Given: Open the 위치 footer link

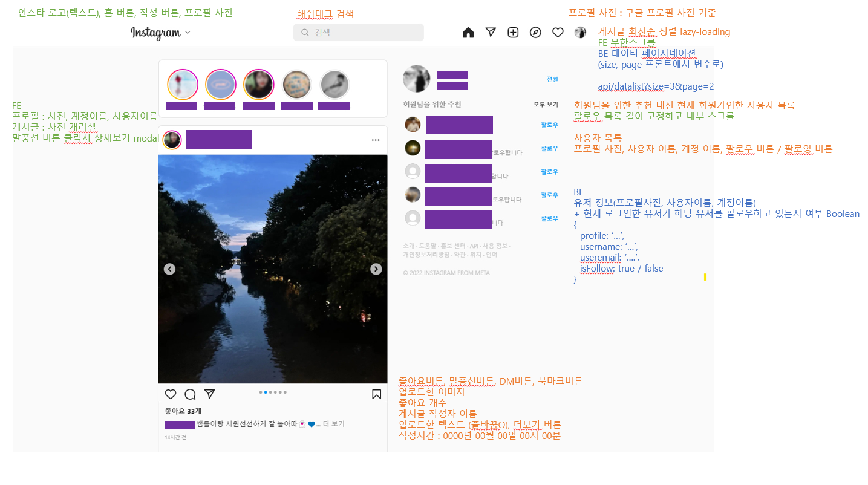Looking at the screenshot, I should click(x=475, y=255).
